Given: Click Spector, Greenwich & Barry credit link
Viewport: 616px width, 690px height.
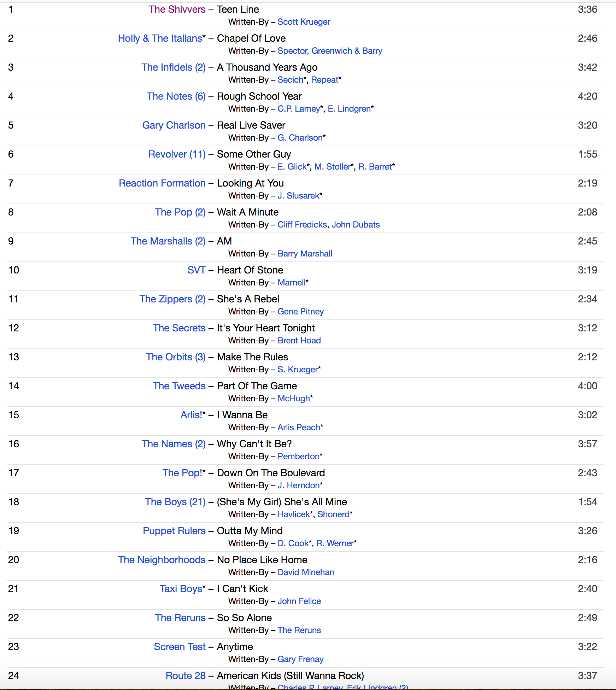Looking at the screenshot, I should click(x=330, y=51).
